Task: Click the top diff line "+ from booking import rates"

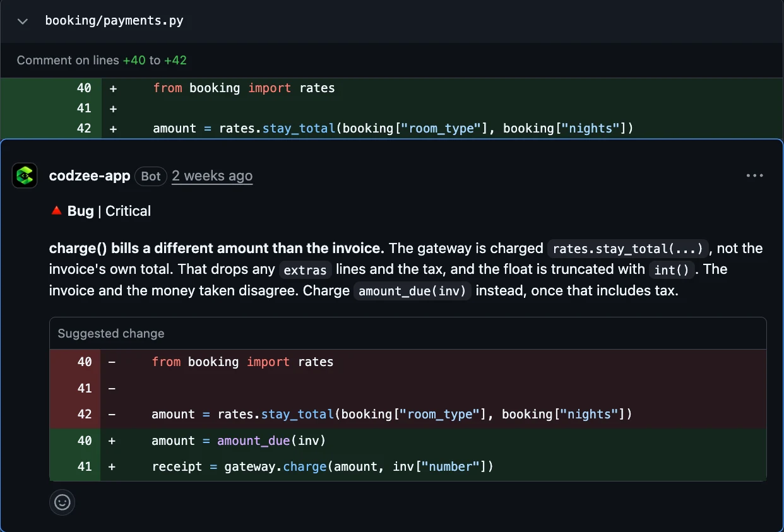Action: (x=392, y=88)
